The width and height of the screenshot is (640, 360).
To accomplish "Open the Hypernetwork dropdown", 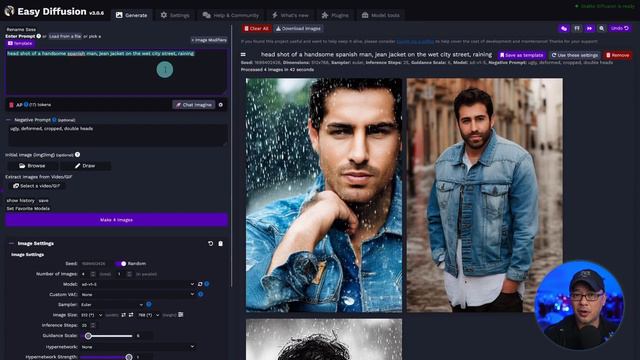I will pyautogui.click(x=138, y=347).
